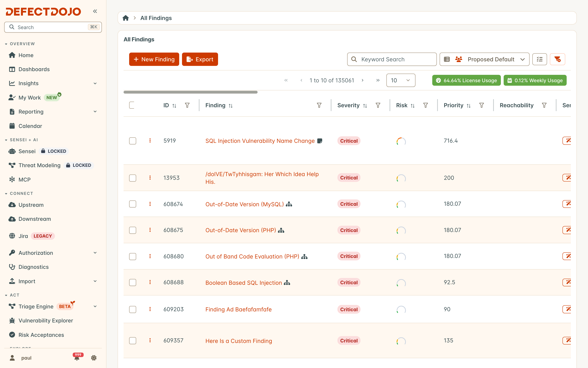This screenshot has height=368, width=588.
Task: Open Vulnerability Explorer in the sidebar
Action: [46, 321]
